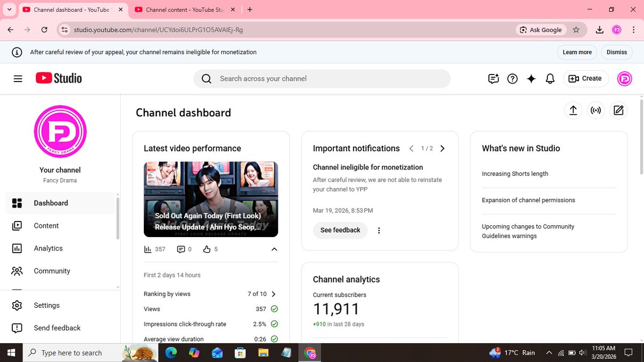Show hidden icons in system tray
The height and width of the screenshot is (362, 644).
coord(548,353)
